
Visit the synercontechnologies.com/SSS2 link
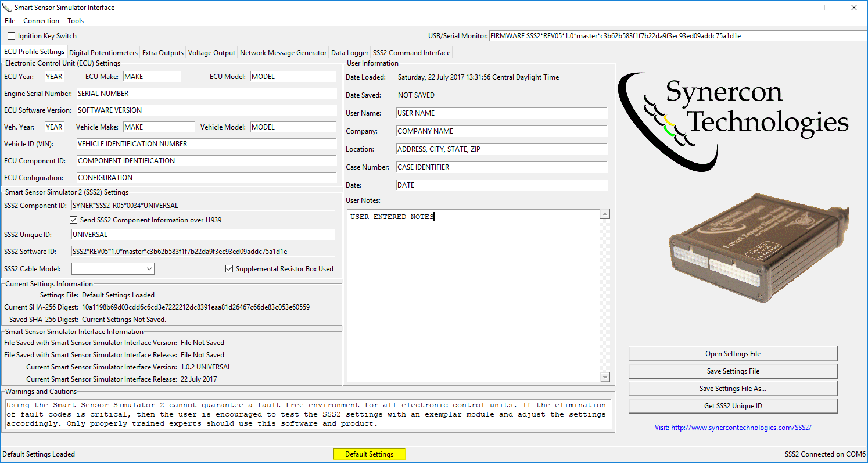coord(733,428)
